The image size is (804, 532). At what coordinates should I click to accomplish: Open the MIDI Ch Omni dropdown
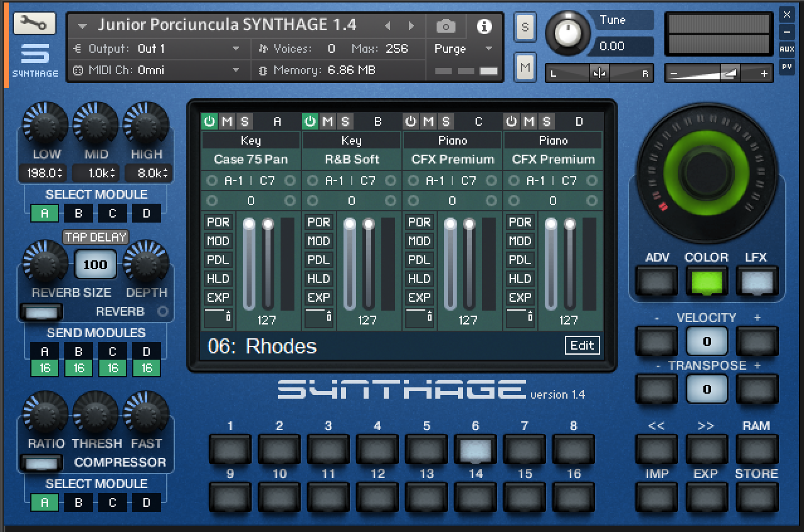pyautogui.click(x=157, y=70)
